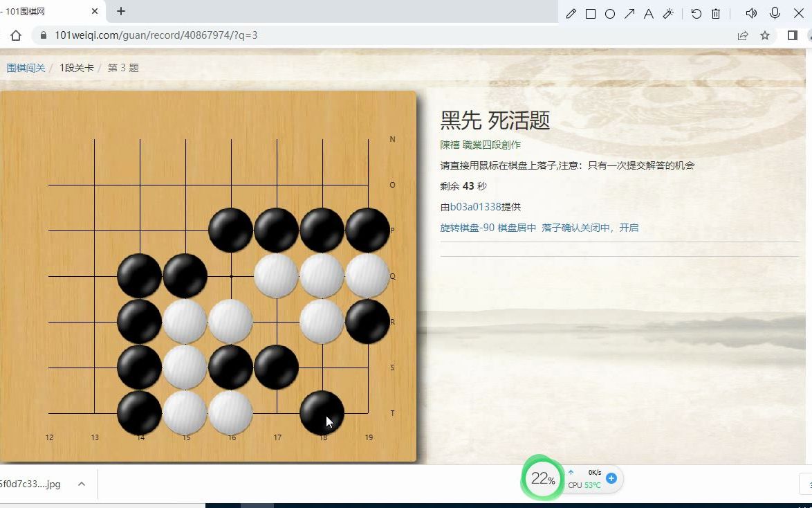The height and width of the screenshot is (508, 812).
Task: Delete annotations with the trash icon
Action: pos(716,14)
